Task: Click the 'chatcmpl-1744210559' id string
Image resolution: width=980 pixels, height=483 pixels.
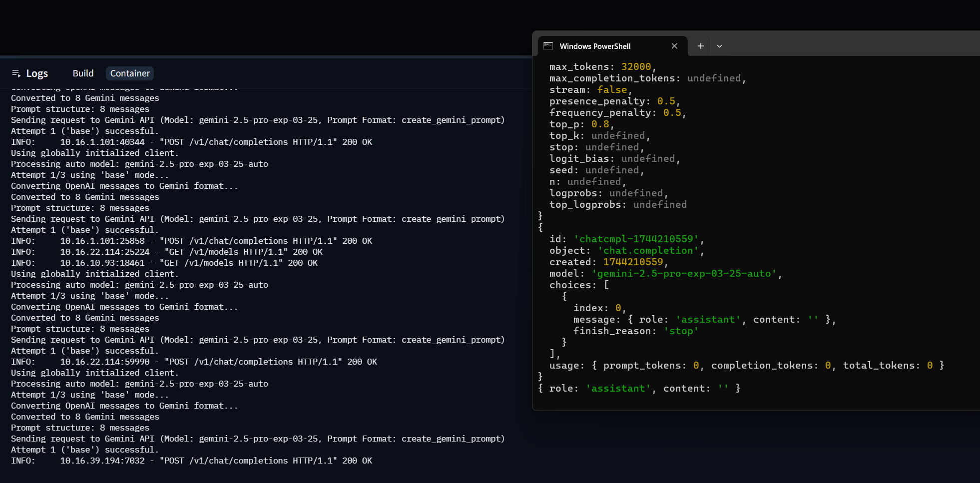Action: tap(636, 239)
